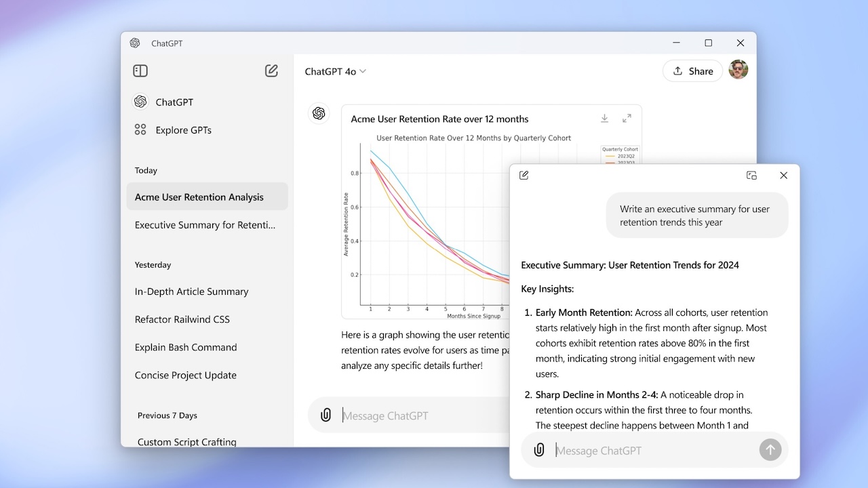The height and width of the screenshot is (488, 868).
Task: Send the message in the companion window
Action: pos(770,450)
